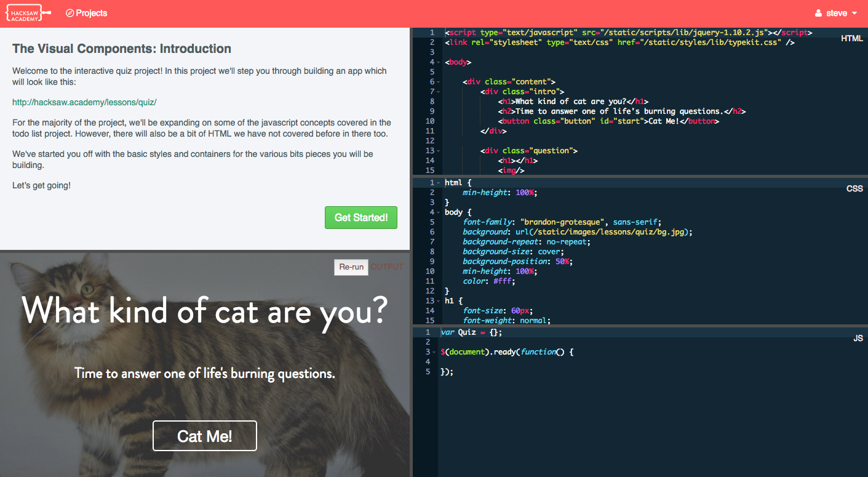Collapse the div class question block
868x477 pixels.
[437, 151]
